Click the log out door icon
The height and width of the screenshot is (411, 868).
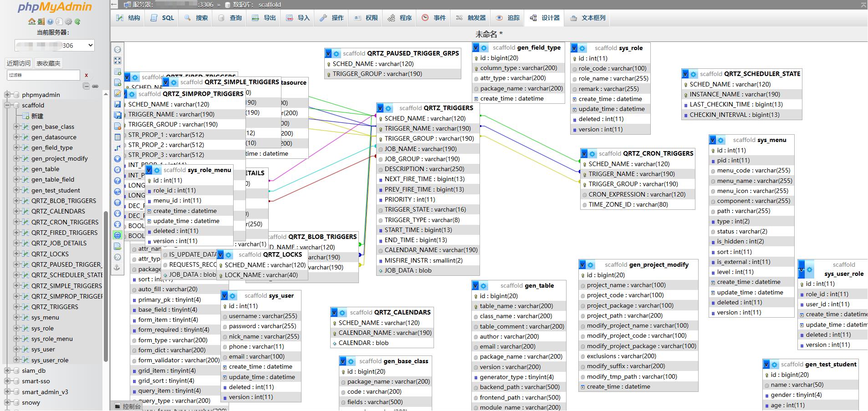41,21
